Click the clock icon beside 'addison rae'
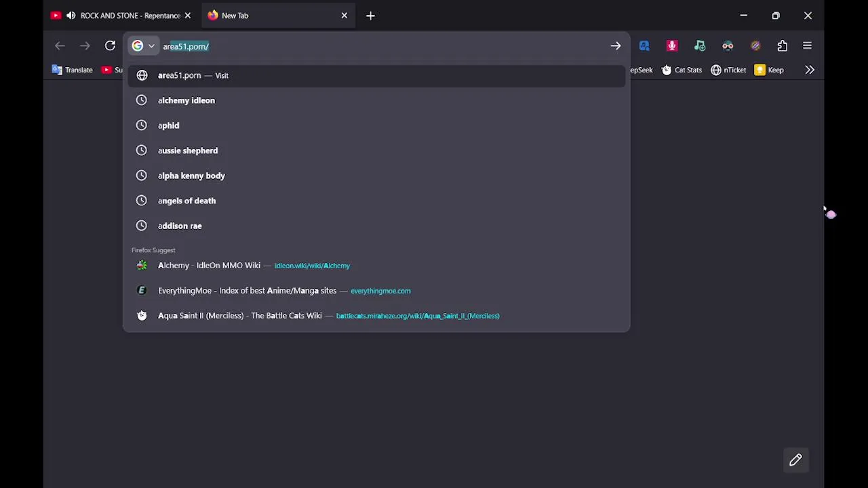 click(x=141, y=226)
